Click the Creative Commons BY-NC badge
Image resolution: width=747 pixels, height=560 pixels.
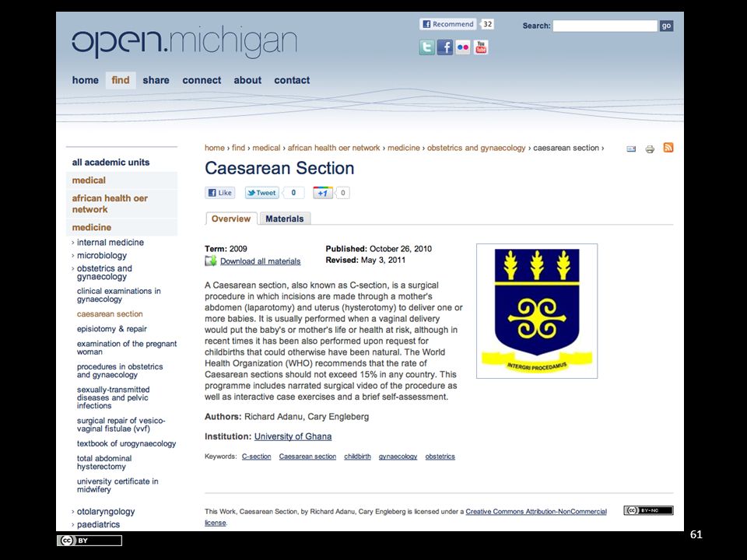pyautogui.click(x=648, y=510)
